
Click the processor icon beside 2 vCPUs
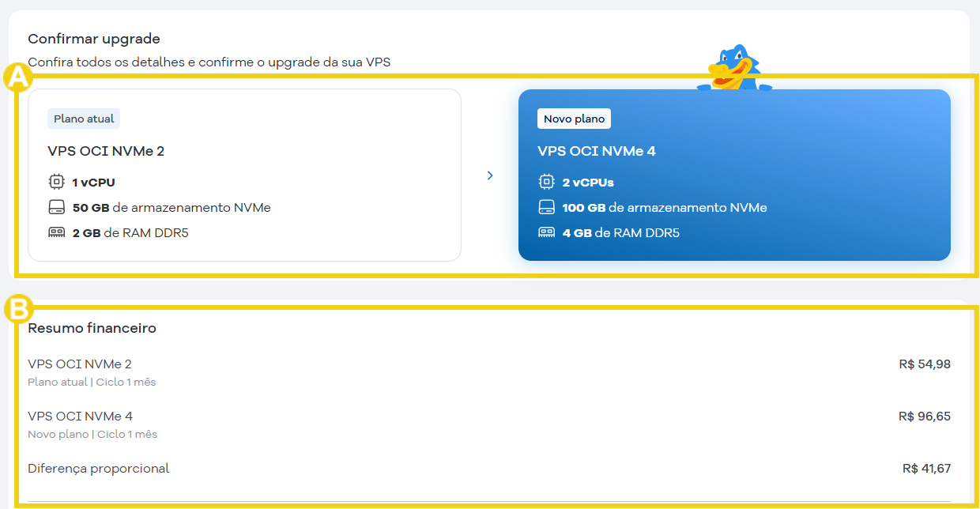click(545, 182)
